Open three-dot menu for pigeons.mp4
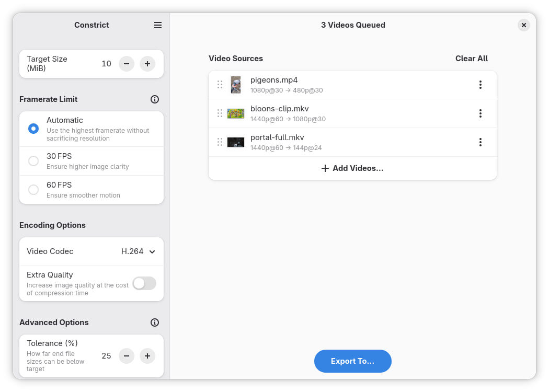 click(x=481, y=85)
